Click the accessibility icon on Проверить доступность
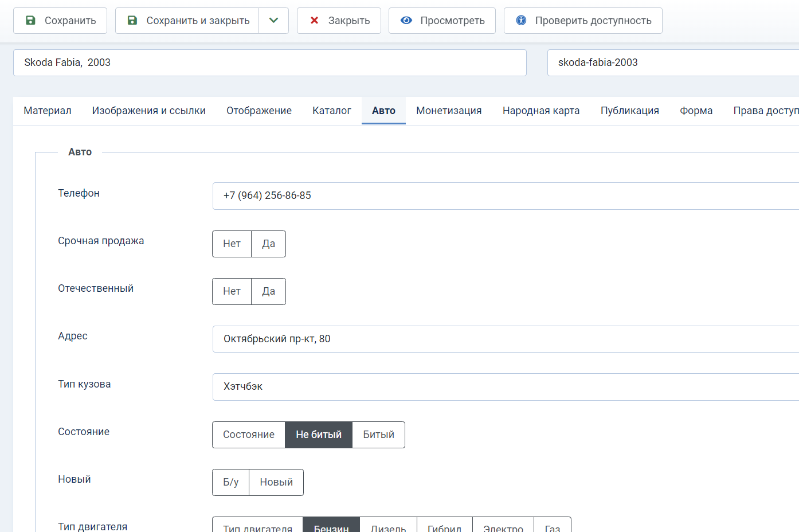This screenshot has width=799, height=532. pyautogui.click(x=521, y=21)
